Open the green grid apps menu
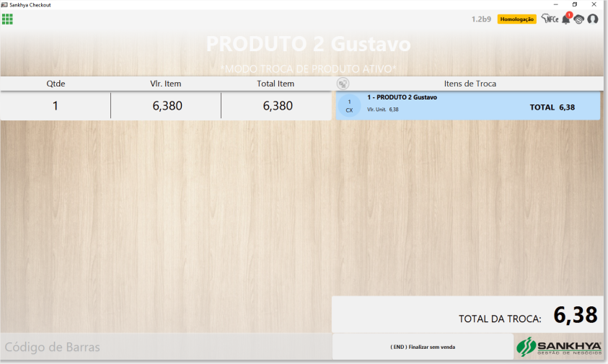This screenshot has width=608, height=364. click(7, 19)
